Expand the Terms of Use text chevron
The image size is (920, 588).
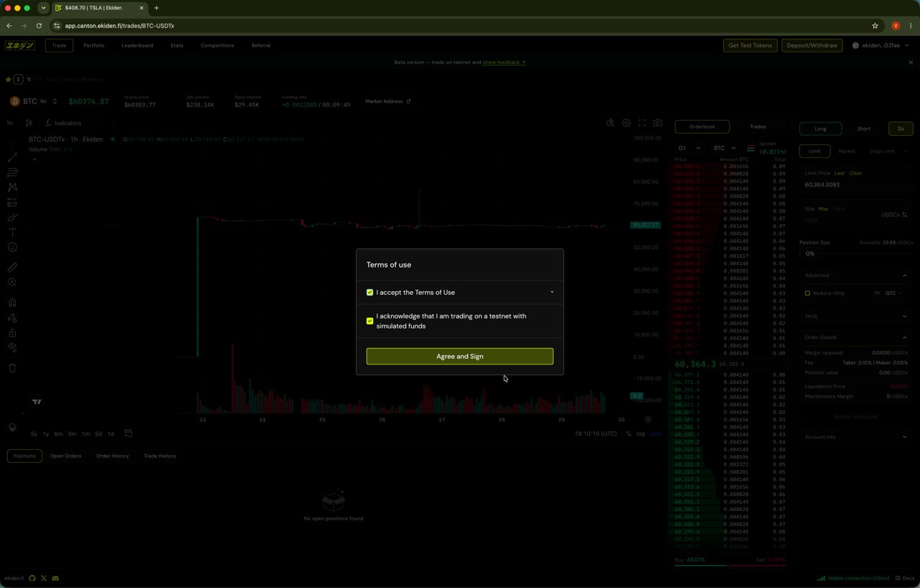552,293
